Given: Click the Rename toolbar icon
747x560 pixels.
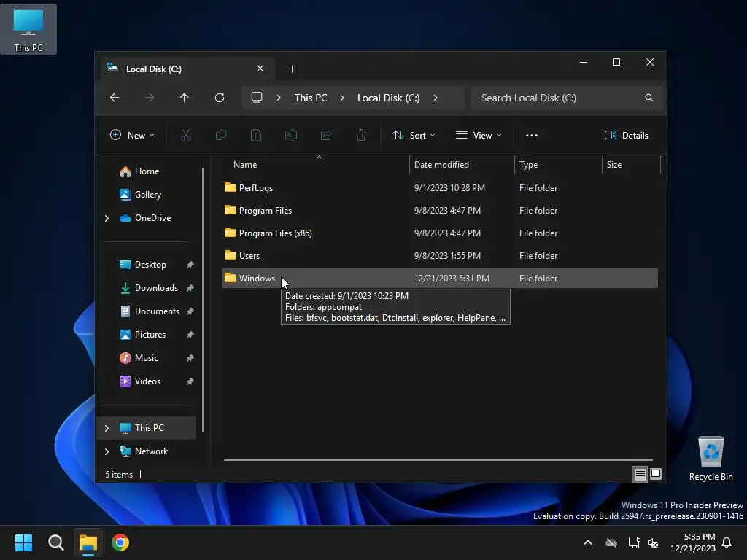Looking at the screenshot, I should 291,135.
